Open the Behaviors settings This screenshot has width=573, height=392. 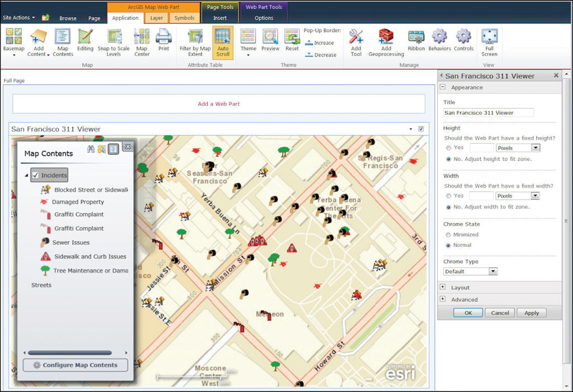[x=440, y=40]
